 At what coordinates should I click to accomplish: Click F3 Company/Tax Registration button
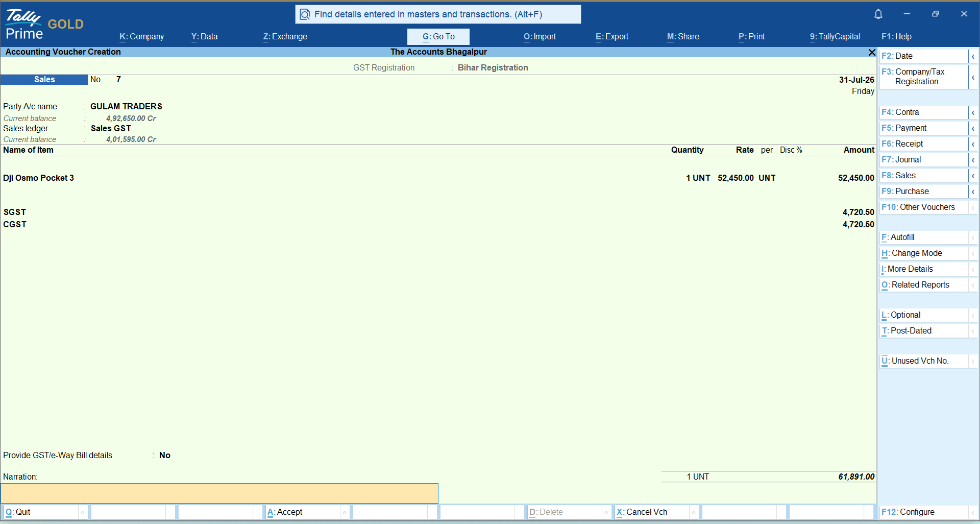pos(924,77)
